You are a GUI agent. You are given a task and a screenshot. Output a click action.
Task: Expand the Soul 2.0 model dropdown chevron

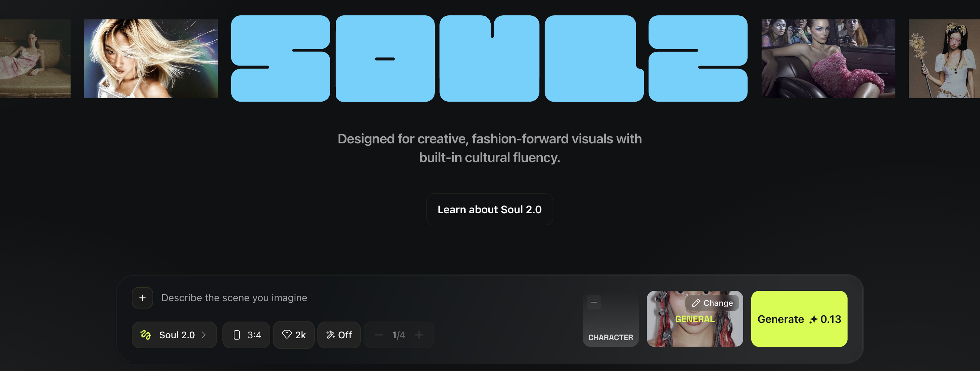tap(204, 335)
